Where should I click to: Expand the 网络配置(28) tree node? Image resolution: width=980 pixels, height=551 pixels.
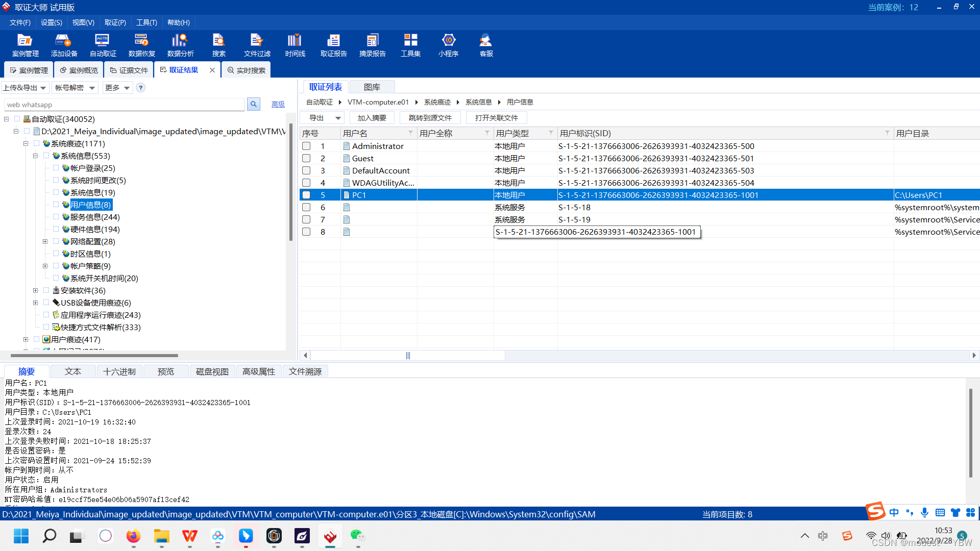(x=45, y=241)
